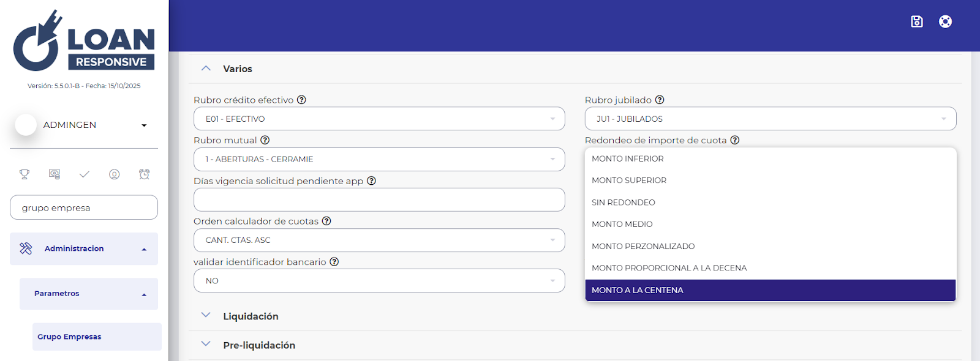Click the Días vigencia solicitud pendiente field
The image size is (980, 361).
pos(379,199)
